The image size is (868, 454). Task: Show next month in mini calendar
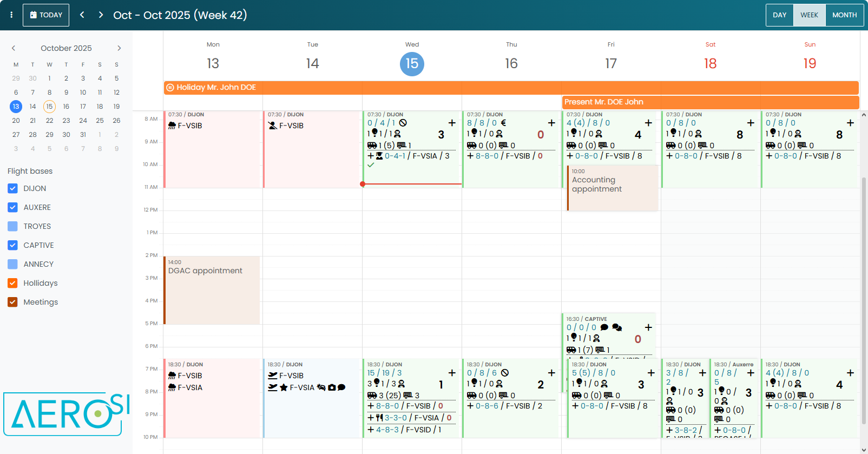pos(119,48)
